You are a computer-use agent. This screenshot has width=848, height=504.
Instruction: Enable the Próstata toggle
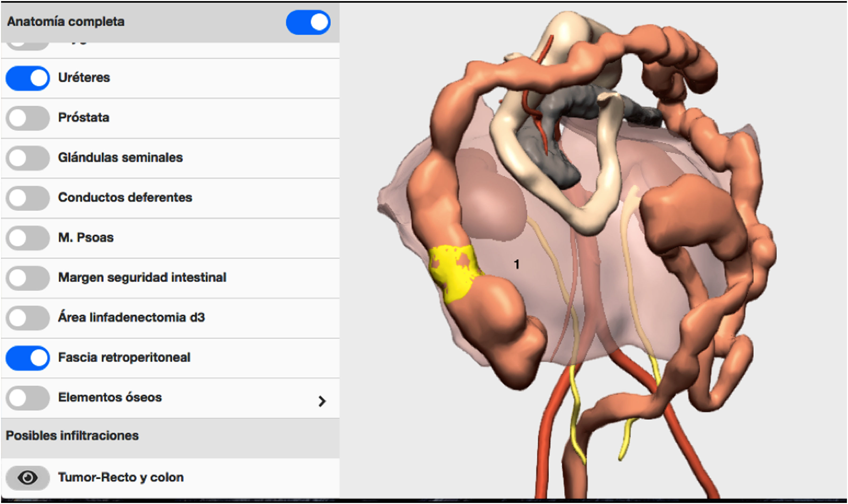click(x=28, y=118)
